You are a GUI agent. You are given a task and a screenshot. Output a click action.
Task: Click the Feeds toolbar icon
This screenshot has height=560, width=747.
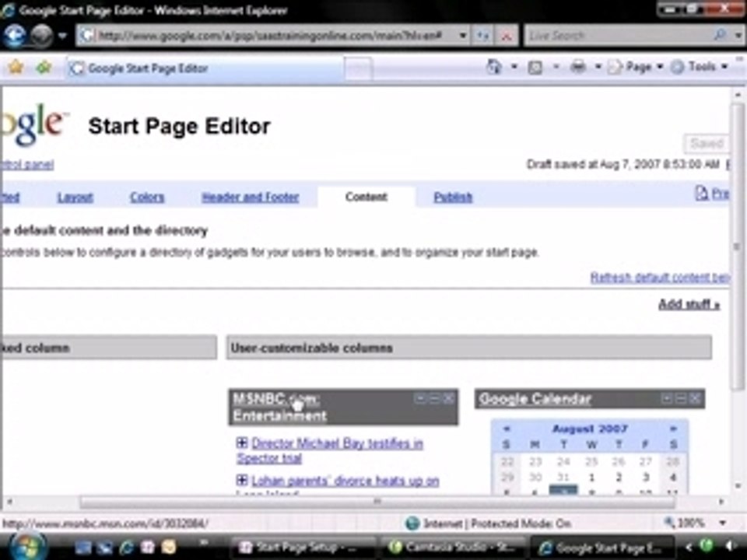point(535,68)
